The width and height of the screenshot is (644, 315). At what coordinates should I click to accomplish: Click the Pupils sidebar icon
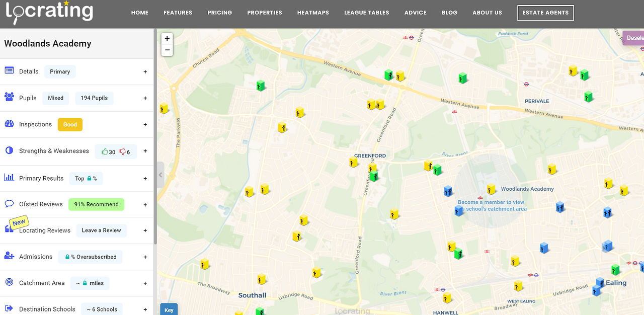(9, 97)
